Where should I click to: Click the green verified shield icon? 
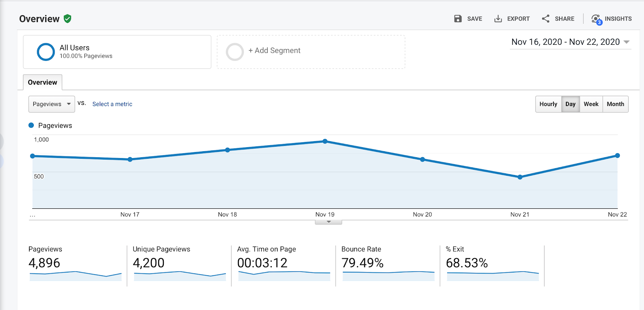coord(68,19)
